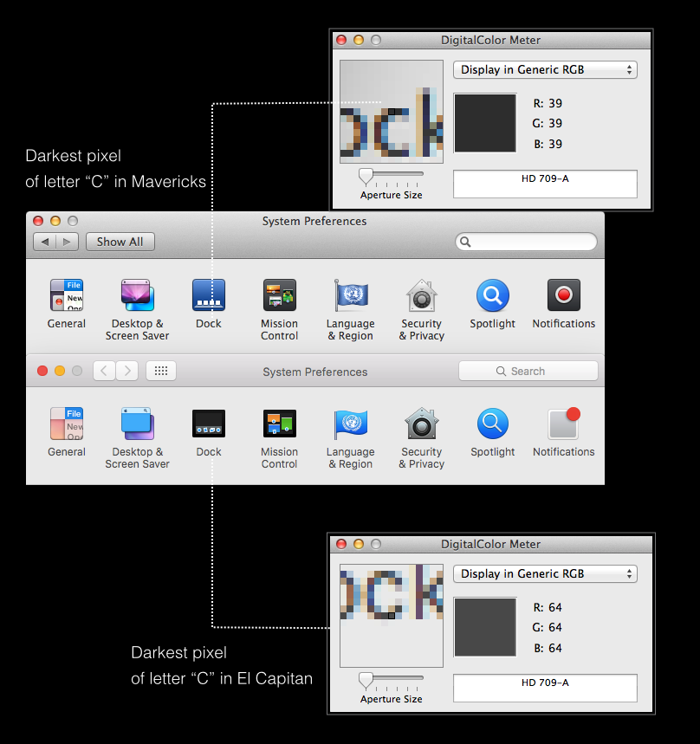Click gray color swatch in bottom DigitalColor Meter

tap(484, 627)
